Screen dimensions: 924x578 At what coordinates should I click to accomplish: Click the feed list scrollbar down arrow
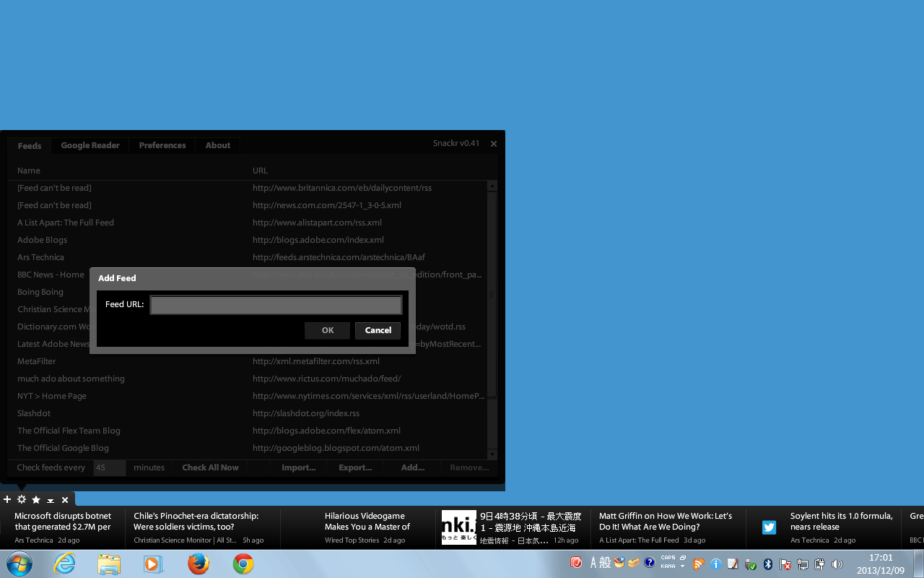pyautogui.click(x=492, y=454)
